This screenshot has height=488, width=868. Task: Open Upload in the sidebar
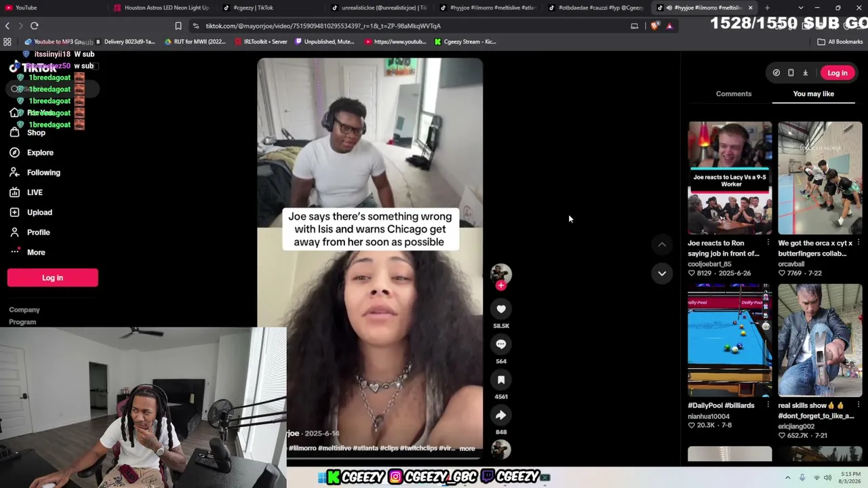pyautogui.click(x=31, y=213)
